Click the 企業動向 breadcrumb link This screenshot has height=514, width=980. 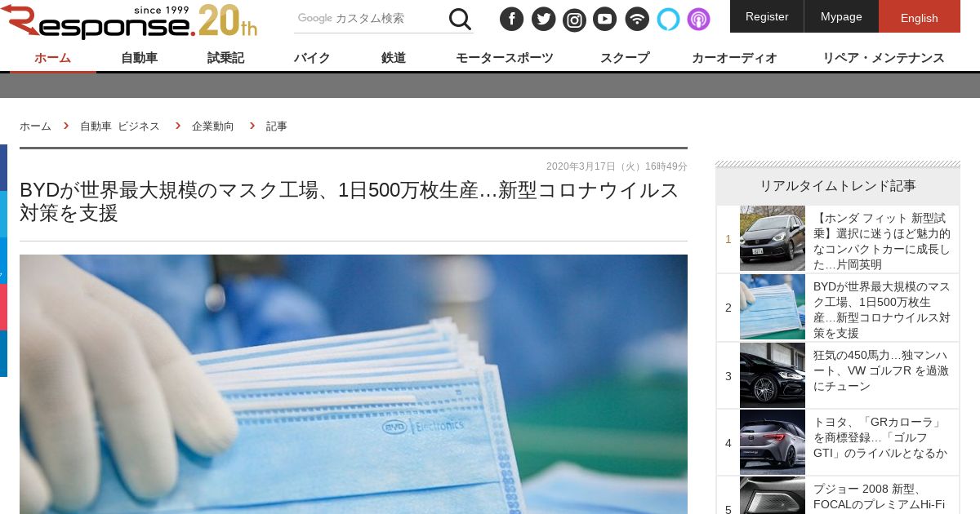(213, 126)
